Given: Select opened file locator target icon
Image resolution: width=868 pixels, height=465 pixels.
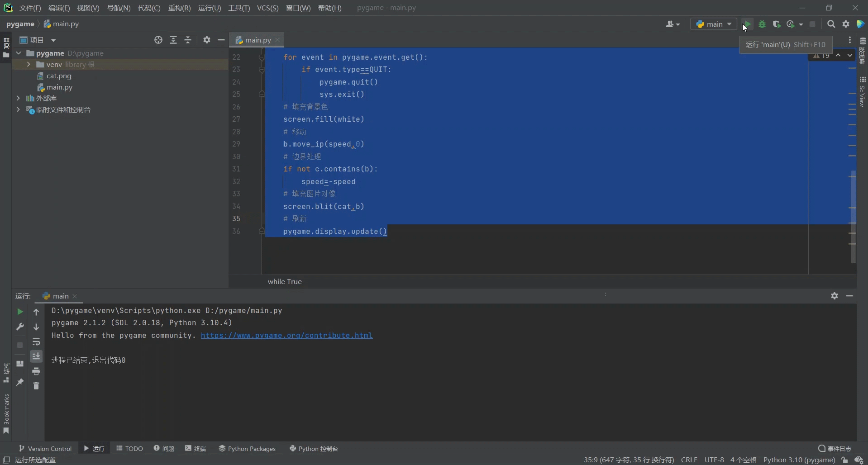Looking at the screenshot, I should tap(158, 40).
